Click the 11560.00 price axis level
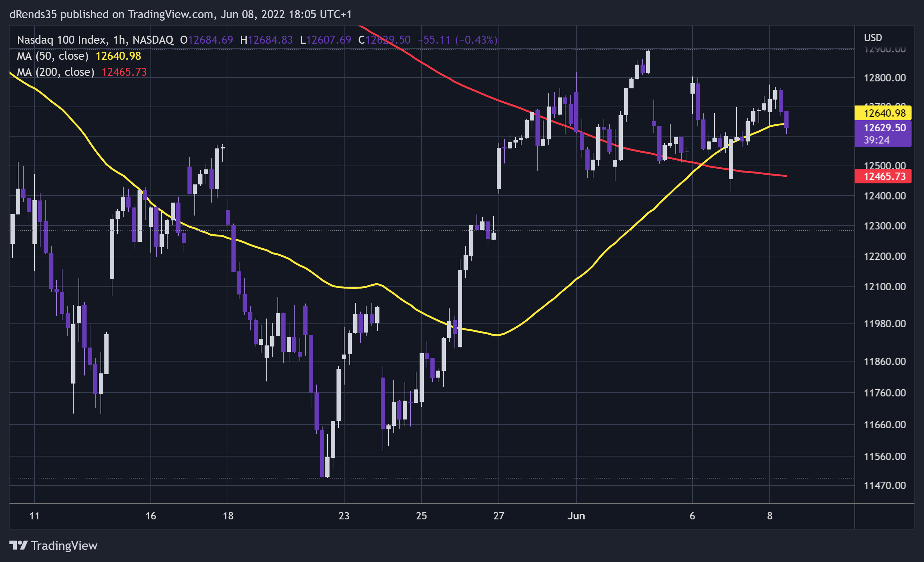Image resolution: width=924 pixels, height=562 pixels. point(884,457)
